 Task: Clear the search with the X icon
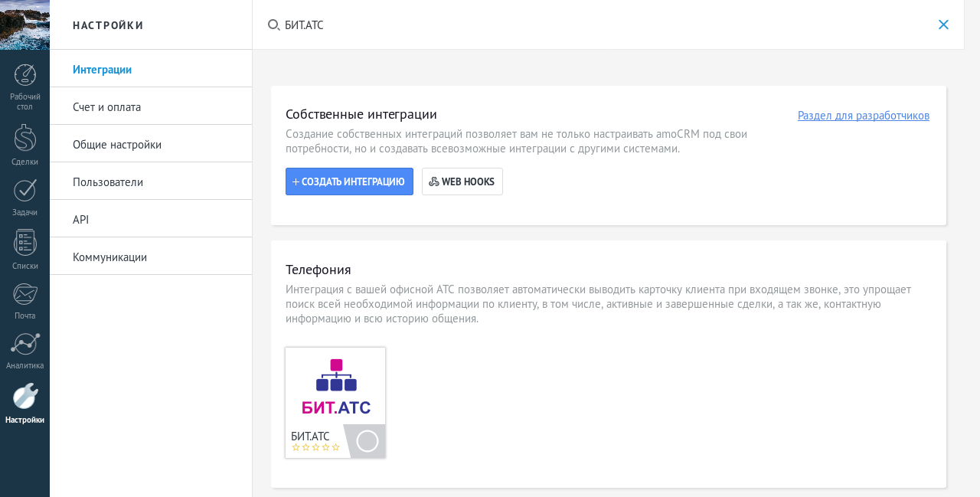[943, 25]
